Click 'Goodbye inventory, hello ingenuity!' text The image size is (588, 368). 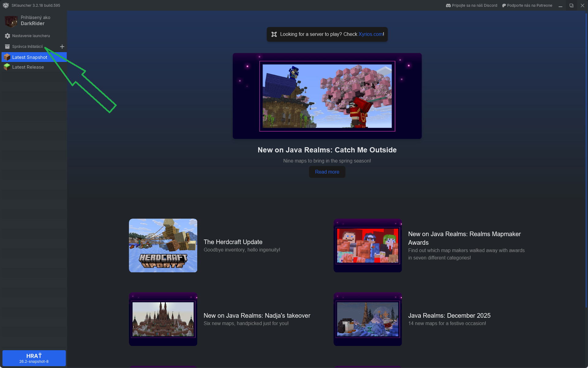point(242,250)
